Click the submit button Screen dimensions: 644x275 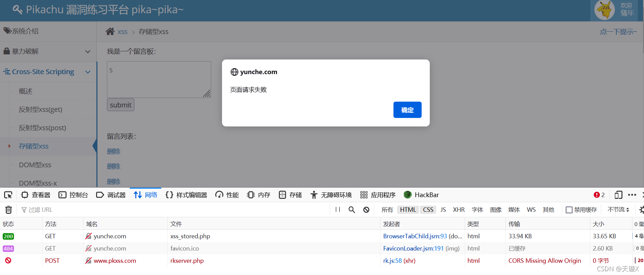tap(121, 105)
